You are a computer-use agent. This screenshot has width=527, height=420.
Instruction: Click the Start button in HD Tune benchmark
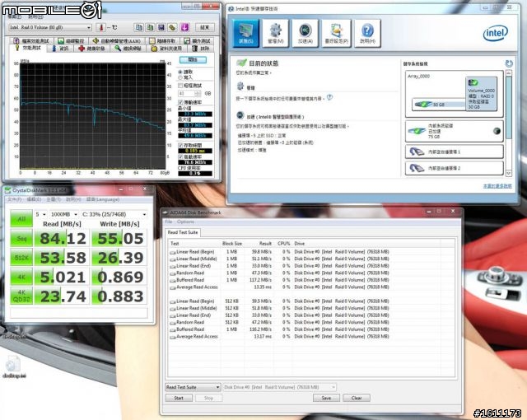(193, 60)
